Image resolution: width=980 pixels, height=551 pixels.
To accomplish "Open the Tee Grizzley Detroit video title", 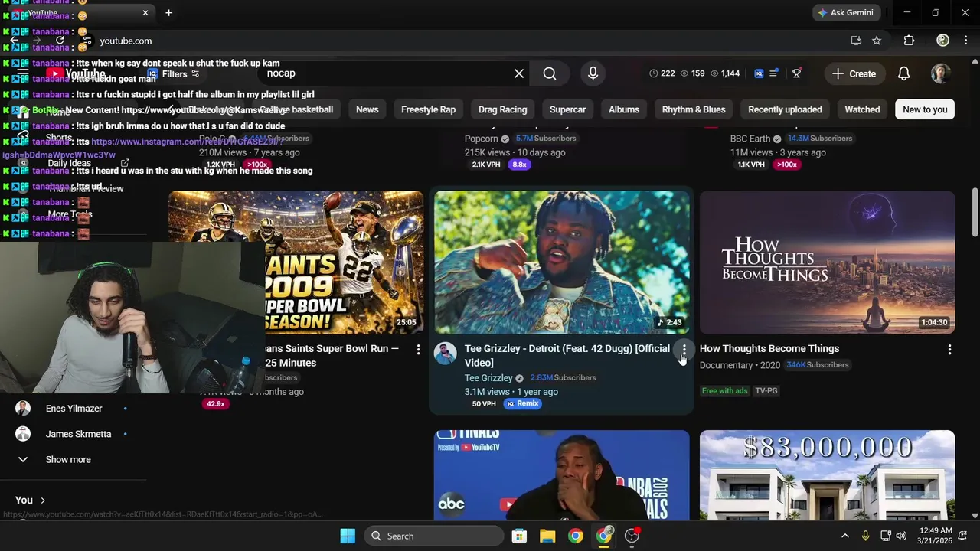I will pyautogui.click(x=567, y=356).
